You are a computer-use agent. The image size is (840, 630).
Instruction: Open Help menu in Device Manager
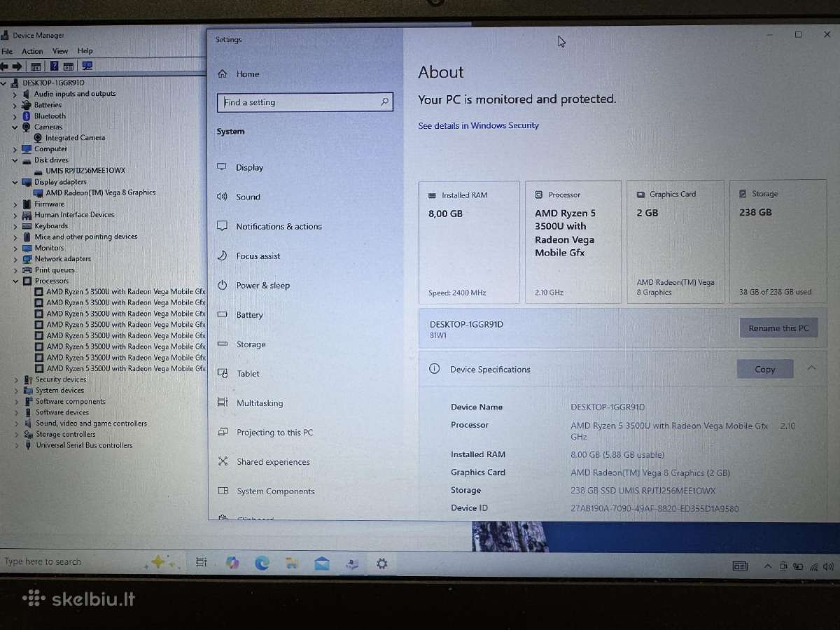[x=85, y=51]
